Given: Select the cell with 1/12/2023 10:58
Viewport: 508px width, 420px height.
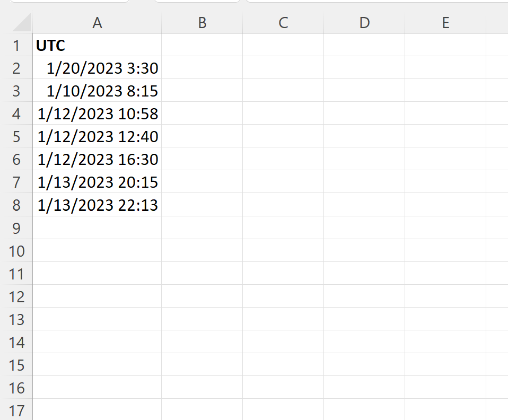Looking at the screenshot, I should click(97, 113).
